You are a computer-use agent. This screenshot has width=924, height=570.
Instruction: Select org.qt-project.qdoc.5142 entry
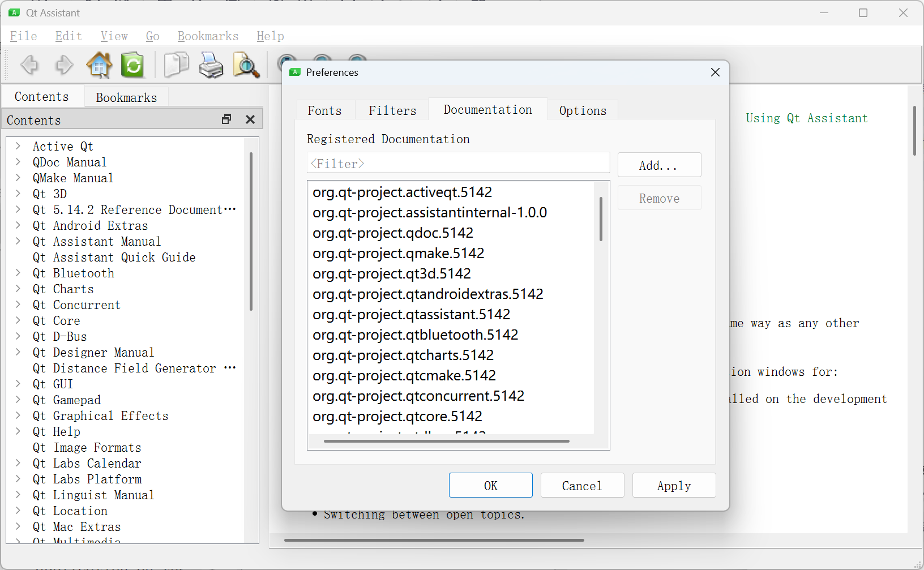(x=450, y=233)
